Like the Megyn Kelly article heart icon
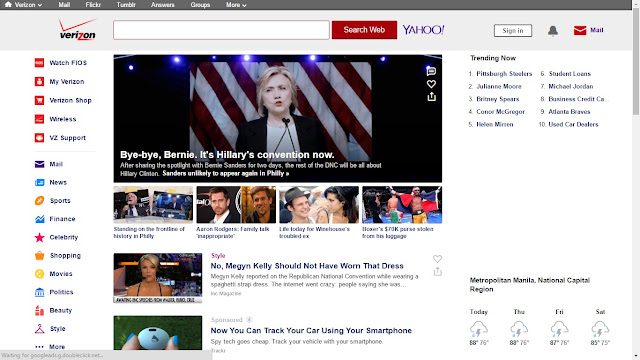The height and width of the screenshot is (360, 640). [x=437, y=259]
